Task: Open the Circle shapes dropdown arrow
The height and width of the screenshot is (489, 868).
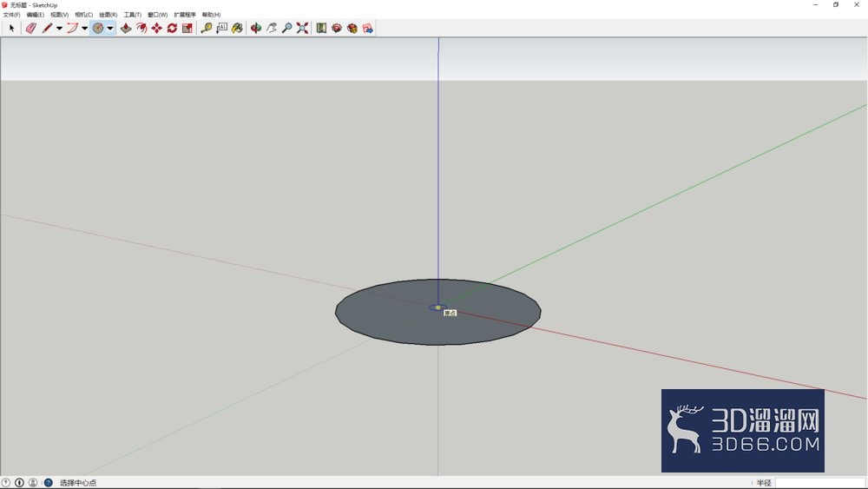Action: tap(110, 29)
